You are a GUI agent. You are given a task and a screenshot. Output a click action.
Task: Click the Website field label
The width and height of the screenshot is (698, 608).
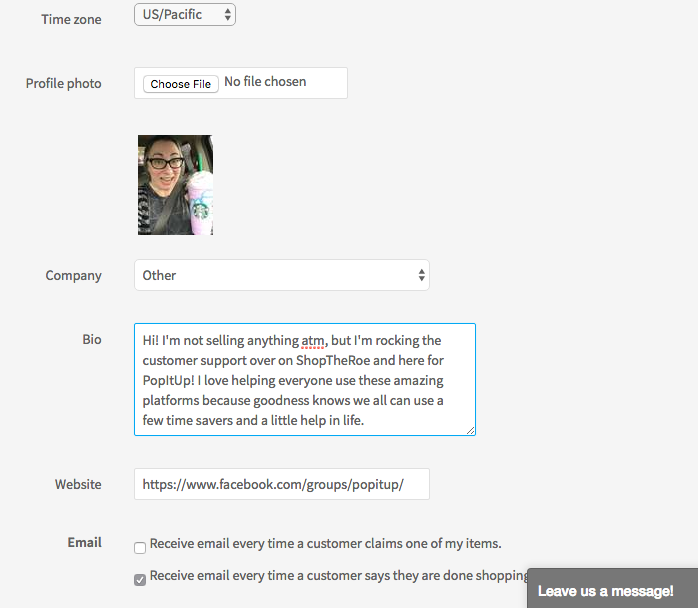click(x=78, y=484)
